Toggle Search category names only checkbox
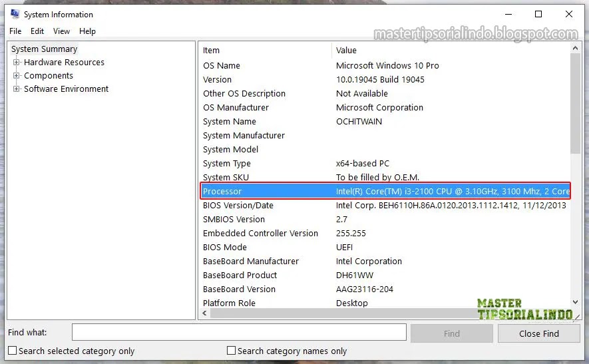 [232, 351]
